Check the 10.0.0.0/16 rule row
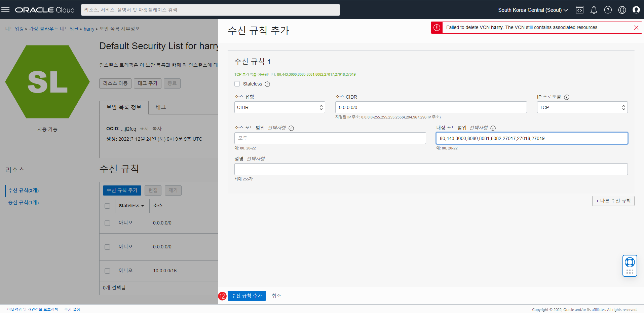Screen dimensions: 644x313 click(107, 271)
